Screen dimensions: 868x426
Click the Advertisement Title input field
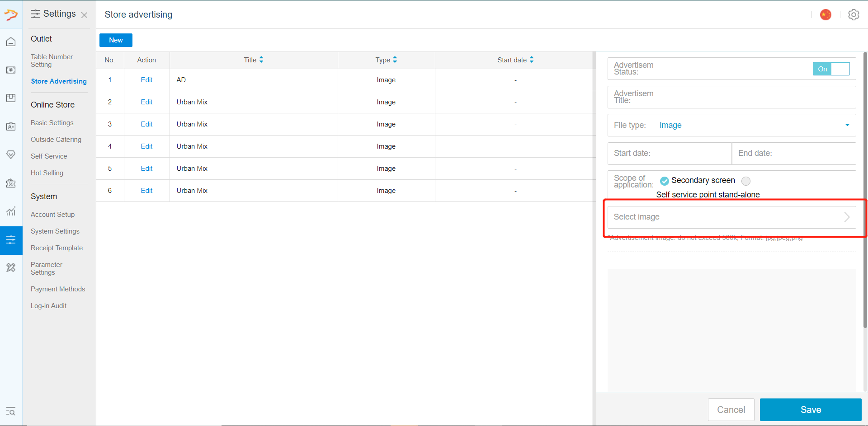pyautogui.click(x=731, y=97)
